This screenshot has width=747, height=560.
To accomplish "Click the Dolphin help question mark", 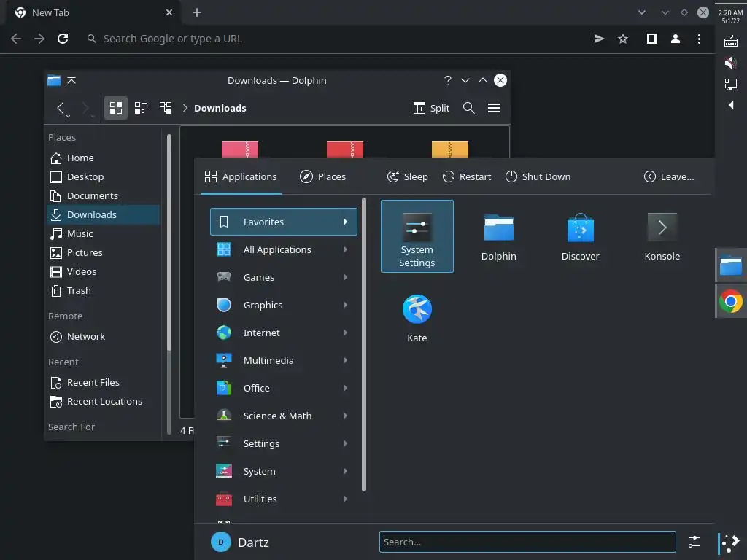I will pos(447,80).
